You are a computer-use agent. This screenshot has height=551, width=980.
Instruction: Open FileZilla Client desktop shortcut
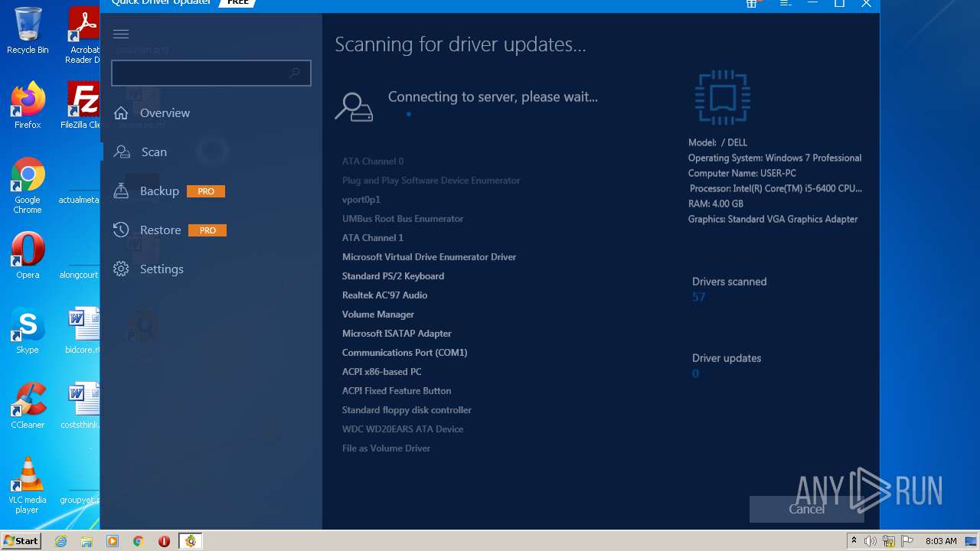[x=81, y=106]
